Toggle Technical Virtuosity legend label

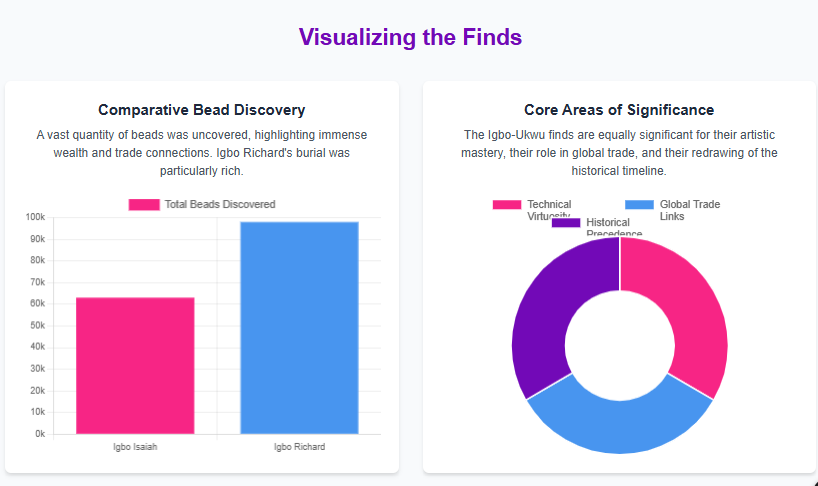pos(549,205)
